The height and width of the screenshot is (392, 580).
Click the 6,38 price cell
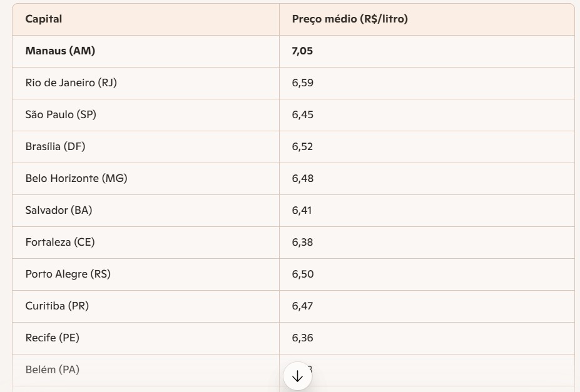[302, 243]
